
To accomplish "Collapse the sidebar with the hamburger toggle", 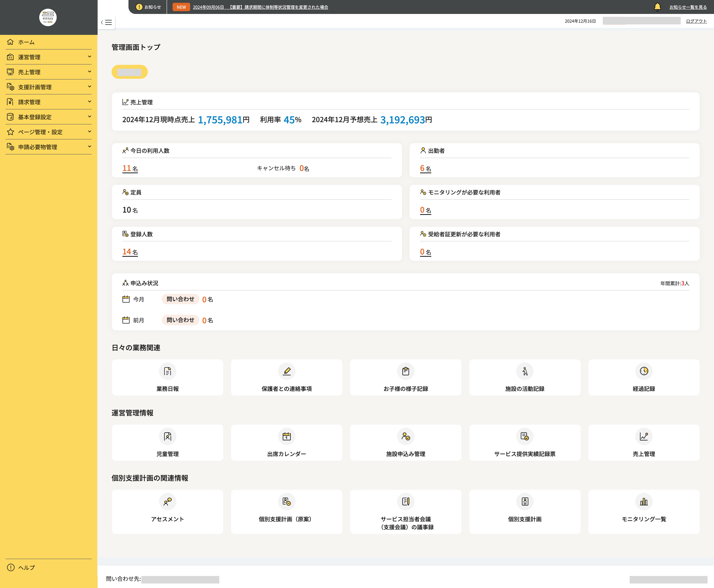I will pos(106,22).
